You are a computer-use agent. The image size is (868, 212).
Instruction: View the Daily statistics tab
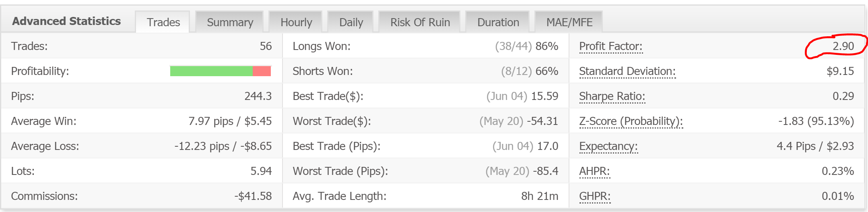click(x=351, y=22)
